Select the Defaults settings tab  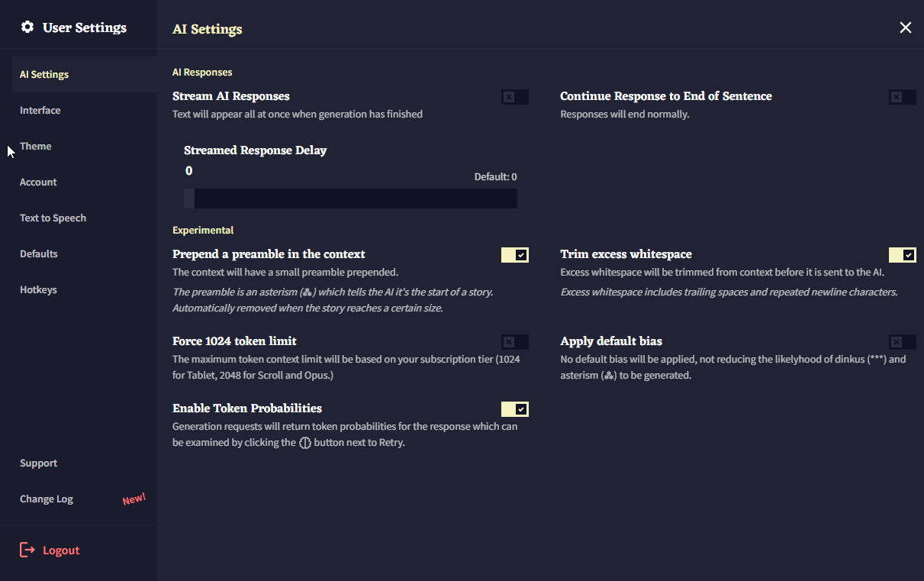(39, 254)
